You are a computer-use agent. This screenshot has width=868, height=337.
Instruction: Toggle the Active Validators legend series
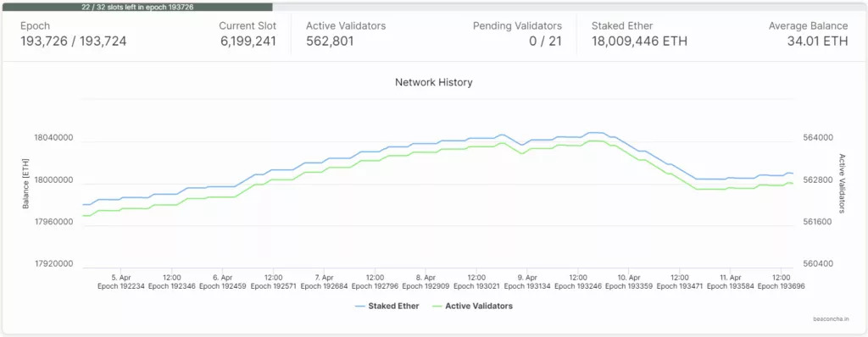click(x=471, y=306)
